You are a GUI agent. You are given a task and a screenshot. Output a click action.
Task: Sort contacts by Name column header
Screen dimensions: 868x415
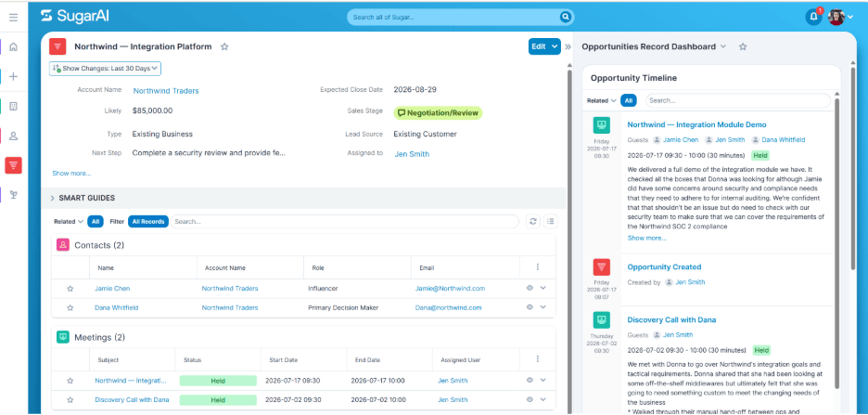[106, 267]
